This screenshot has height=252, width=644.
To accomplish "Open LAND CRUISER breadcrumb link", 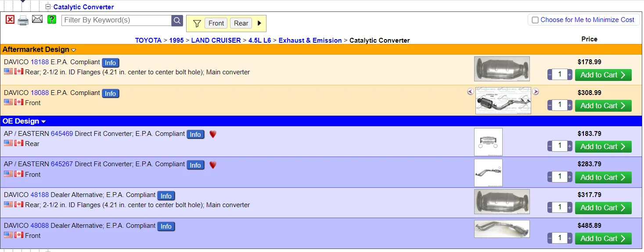I will (216, 40).
